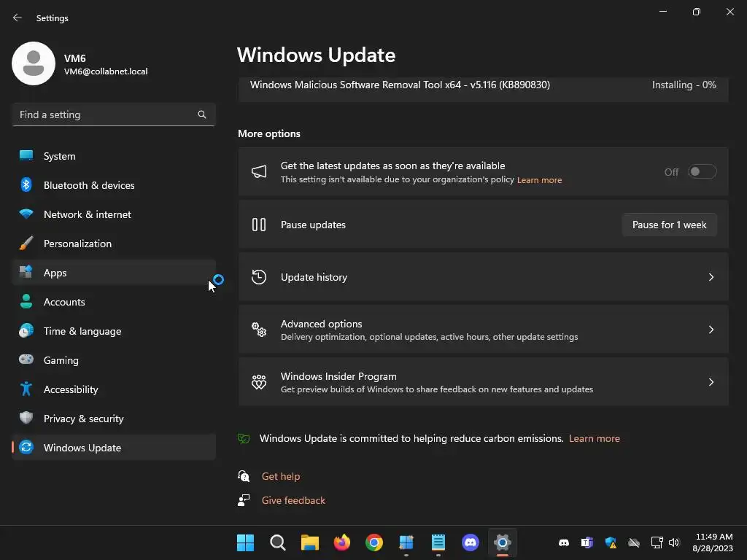
Task: Click the gears icon for Advanced options
Action: [x=259, y=330]
